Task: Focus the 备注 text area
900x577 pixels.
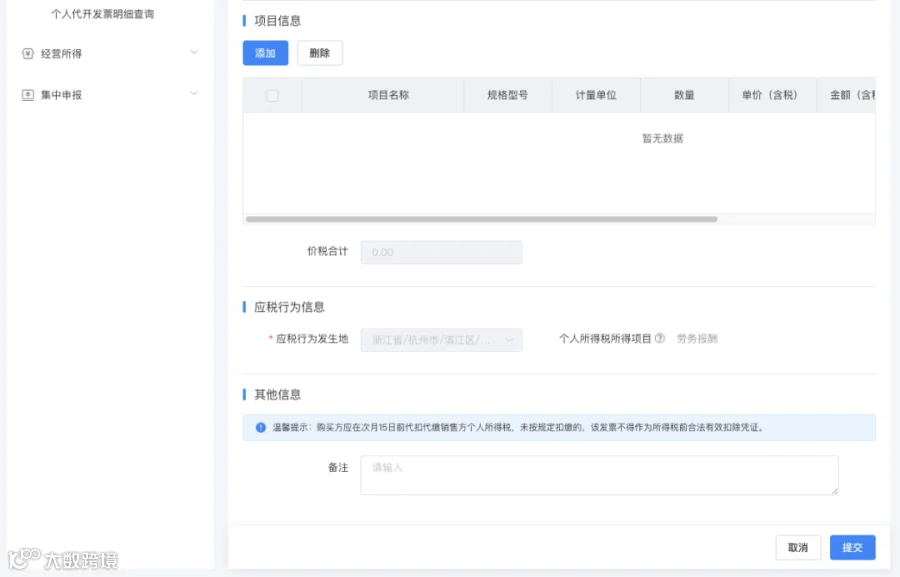Action: (x=599, y=475)
